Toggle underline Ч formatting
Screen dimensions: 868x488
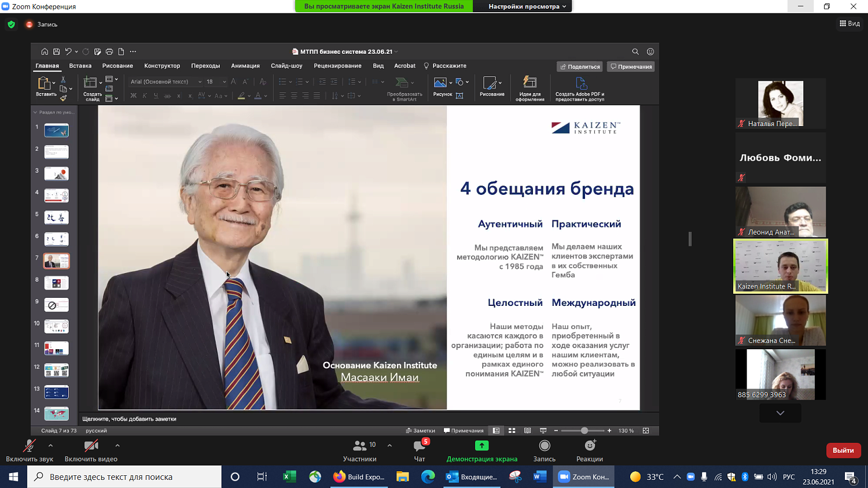(x=156, y=96)
